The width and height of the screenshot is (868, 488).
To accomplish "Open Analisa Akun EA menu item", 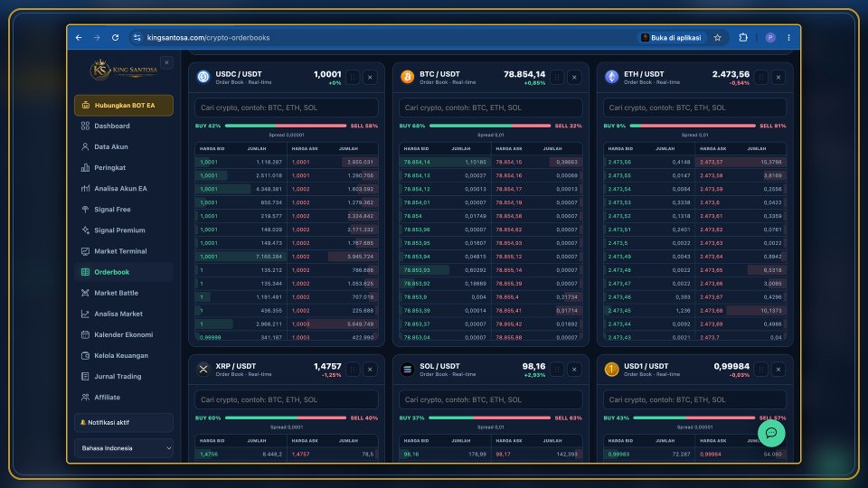I will [x=124, y=189].
